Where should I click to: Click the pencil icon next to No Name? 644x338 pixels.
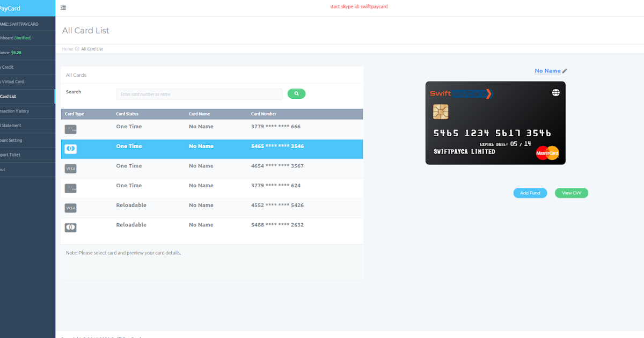(x=565, y=70)
